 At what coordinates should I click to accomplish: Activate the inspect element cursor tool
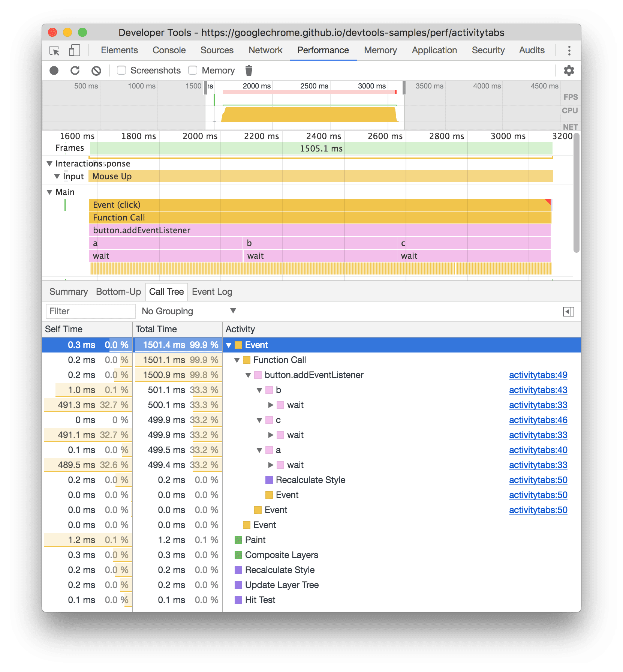point(54,50)
